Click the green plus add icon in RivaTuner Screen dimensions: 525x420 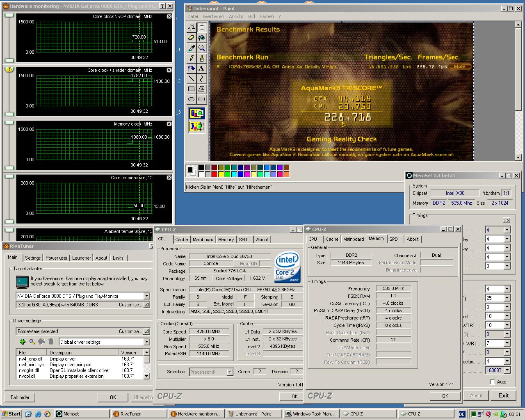[23, 342]
